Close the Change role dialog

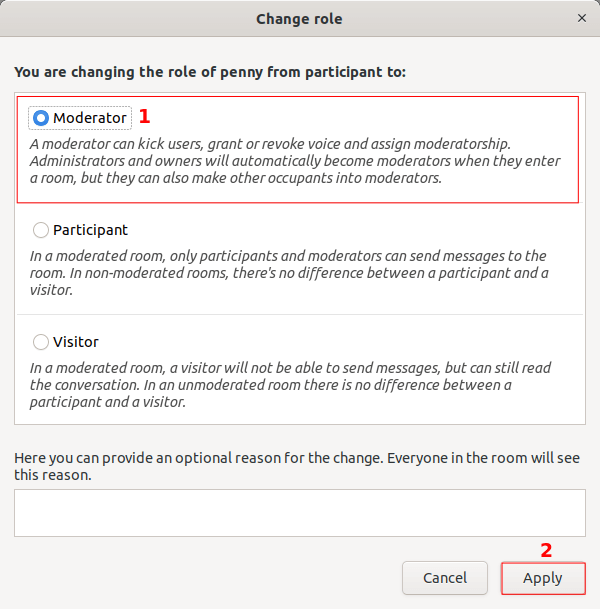(x=582, y=18)
